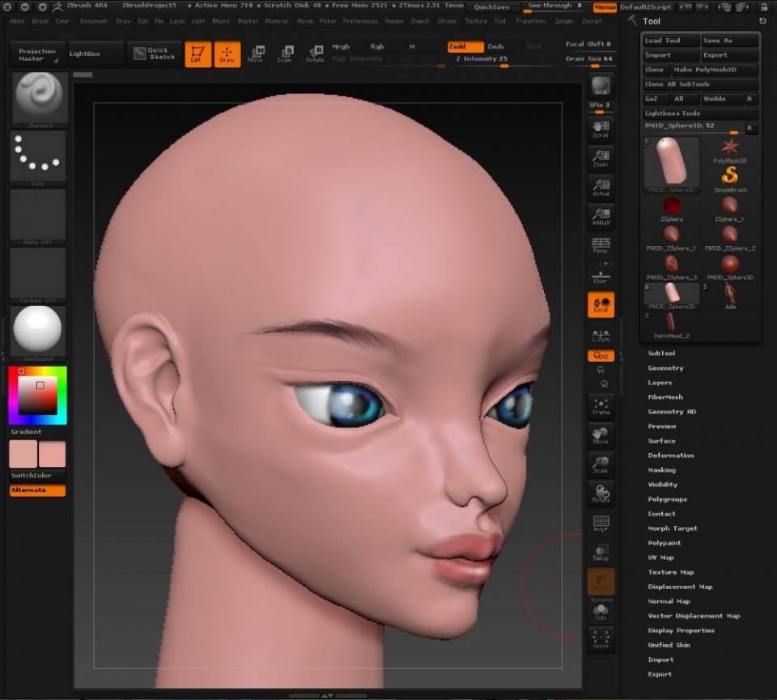This screenshot has height=700, width=777.
Task: Toggle Local transformations mode
Action: tap(601, 304)
